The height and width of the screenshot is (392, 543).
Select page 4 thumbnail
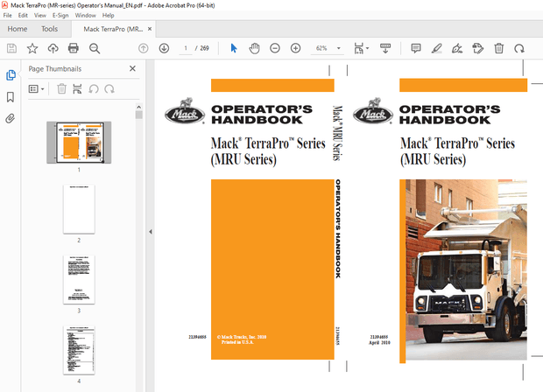(x=79, y=350)
